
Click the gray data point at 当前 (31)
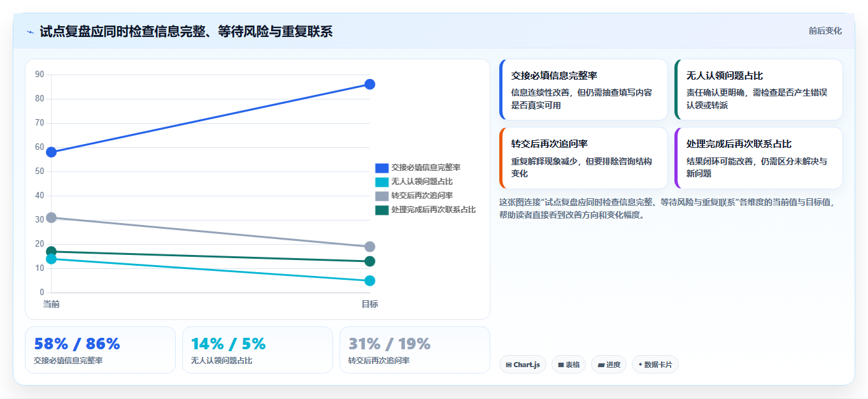point(52,217)
